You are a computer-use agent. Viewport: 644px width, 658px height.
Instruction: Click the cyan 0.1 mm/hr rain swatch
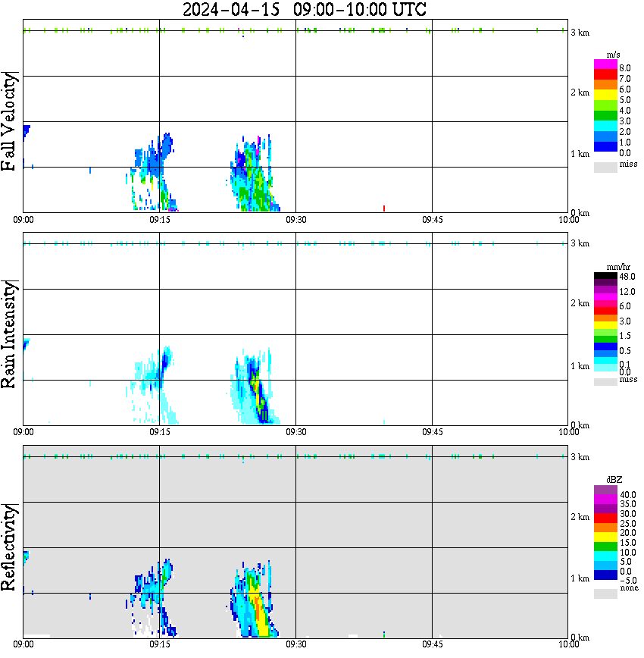tap(605, 361)
